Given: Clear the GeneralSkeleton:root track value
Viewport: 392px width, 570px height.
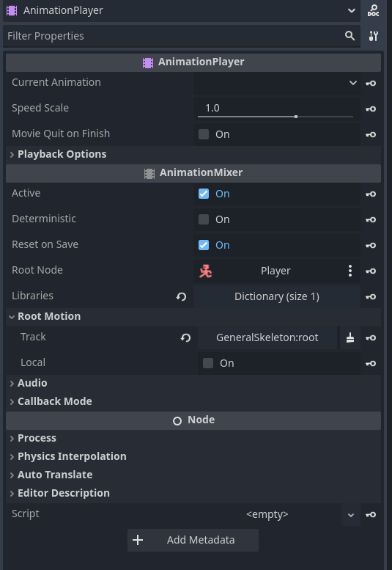Looking at the screenshot, I should click(350, 337).
